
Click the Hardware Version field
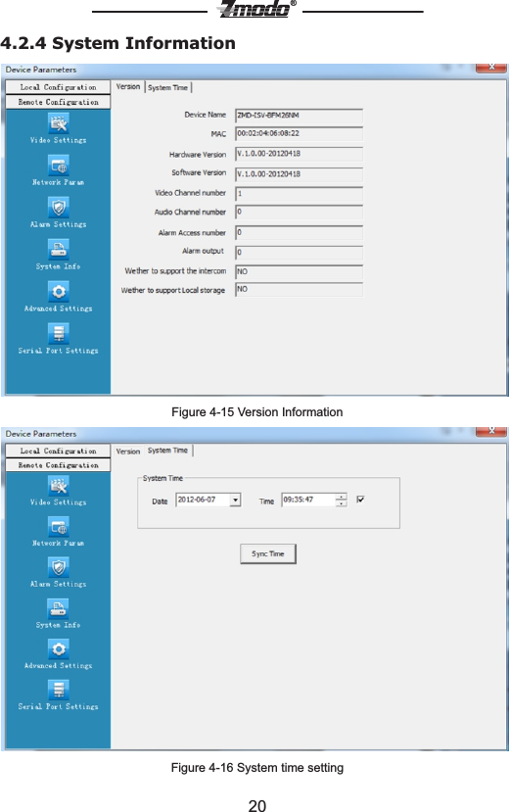coord(299,154)
